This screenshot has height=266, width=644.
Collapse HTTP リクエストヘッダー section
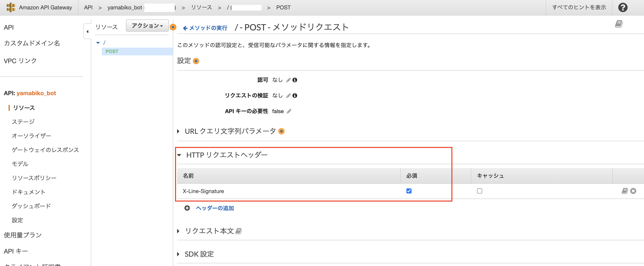click(179, 155)
